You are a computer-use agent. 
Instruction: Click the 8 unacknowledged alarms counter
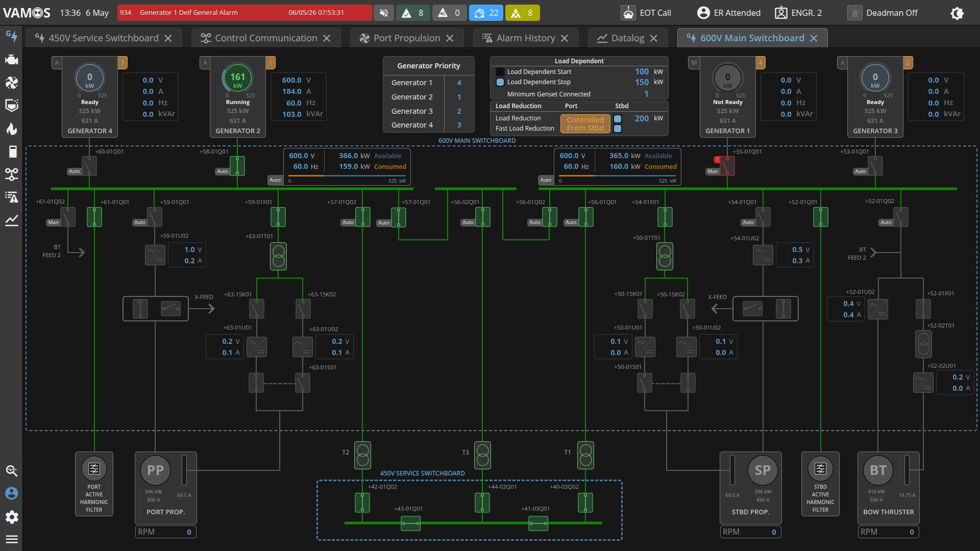pos(413,13)
